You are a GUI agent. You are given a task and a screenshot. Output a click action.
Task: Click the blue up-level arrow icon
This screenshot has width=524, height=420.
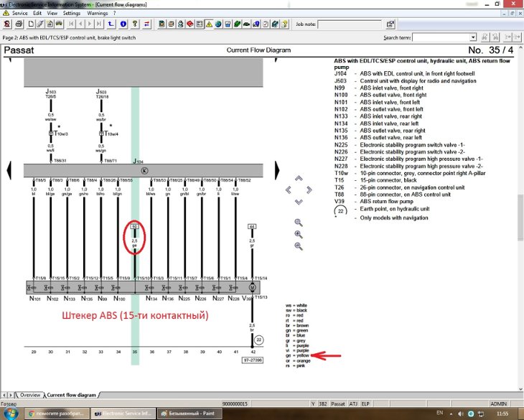(x=111, y=24)
